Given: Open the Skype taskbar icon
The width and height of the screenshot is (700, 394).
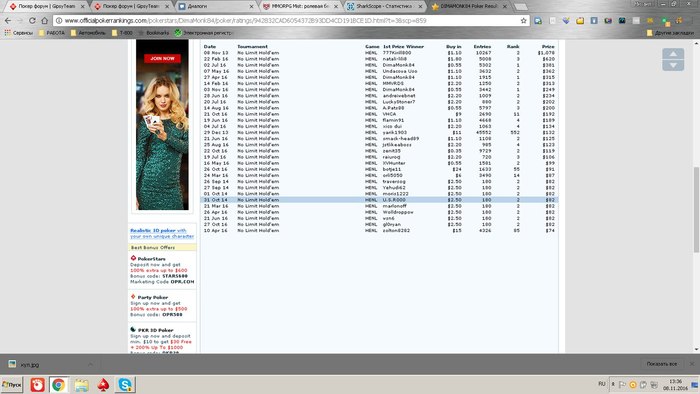Looking at the screenshot, I should click(x=125, y=385).
